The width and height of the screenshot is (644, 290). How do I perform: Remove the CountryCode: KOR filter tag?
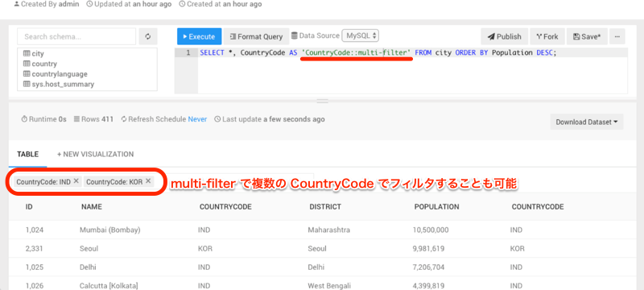pyautogui.click(x=148, y=180)
